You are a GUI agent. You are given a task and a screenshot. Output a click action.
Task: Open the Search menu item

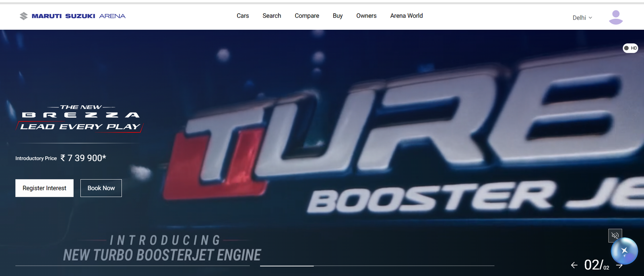(272, 16)
